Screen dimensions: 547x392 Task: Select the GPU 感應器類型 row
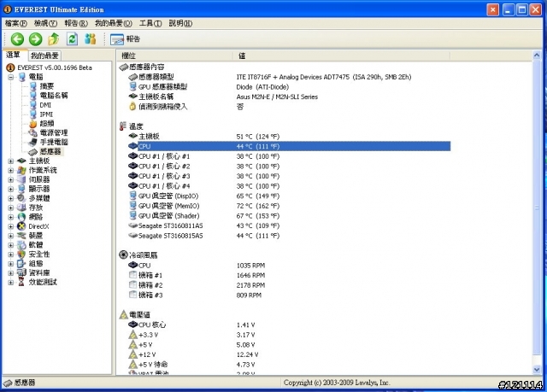pos(289,87)
